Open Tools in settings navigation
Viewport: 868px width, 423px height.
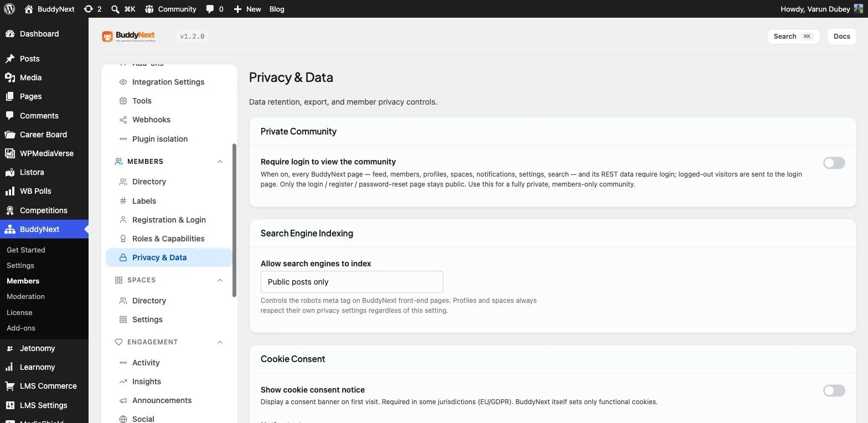click(x=169, y=101)
